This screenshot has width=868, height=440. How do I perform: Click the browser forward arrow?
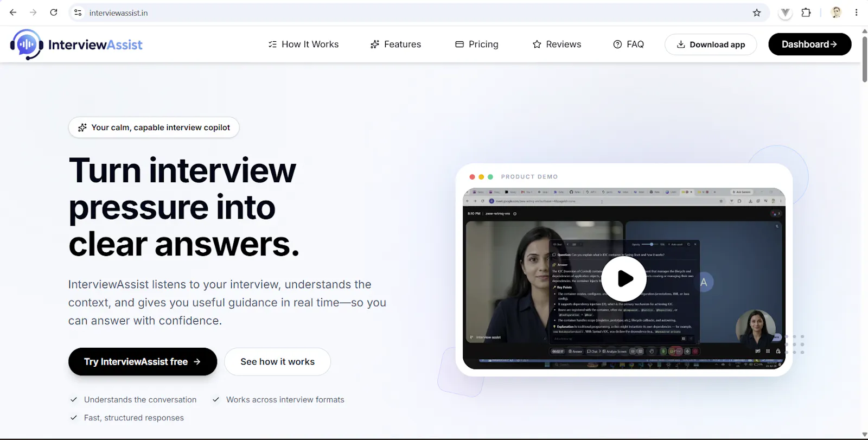33,12
